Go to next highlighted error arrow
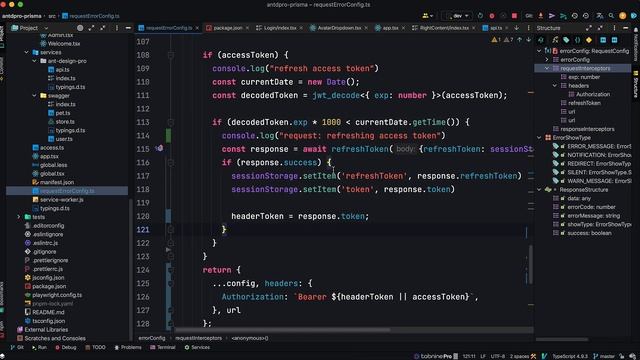 pyautogui.click(x=529, y=40)
